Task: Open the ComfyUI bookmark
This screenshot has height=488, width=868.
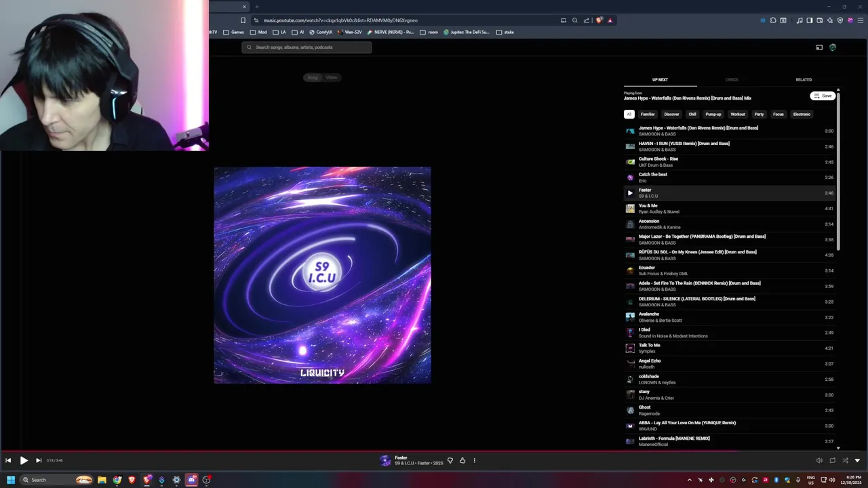Action: point(321,32)
